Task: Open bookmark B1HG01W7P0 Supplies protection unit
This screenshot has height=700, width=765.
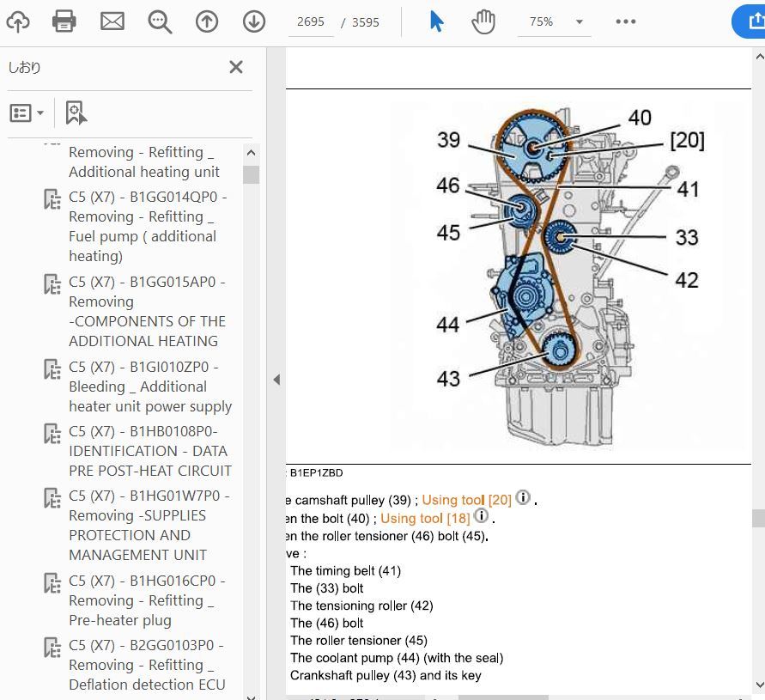Action: pyautogui.click(x=149, y=526)
